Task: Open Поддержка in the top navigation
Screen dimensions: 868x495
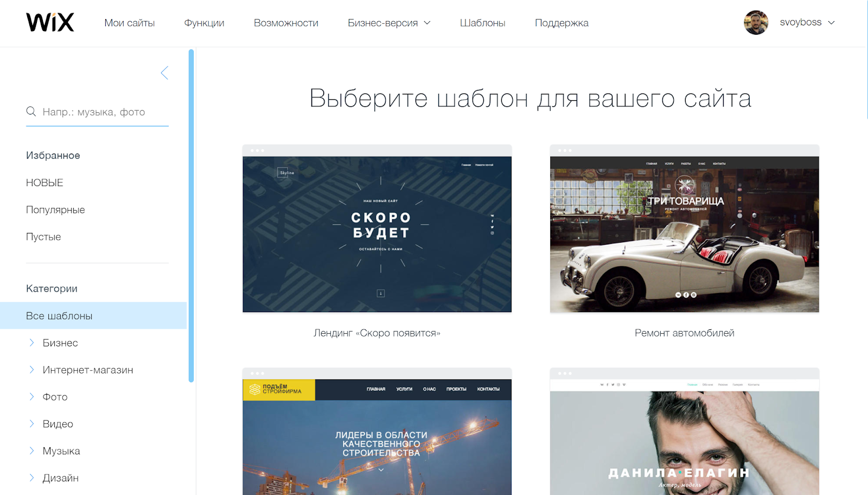Action: pyautogui.click(x=561, y=23)
